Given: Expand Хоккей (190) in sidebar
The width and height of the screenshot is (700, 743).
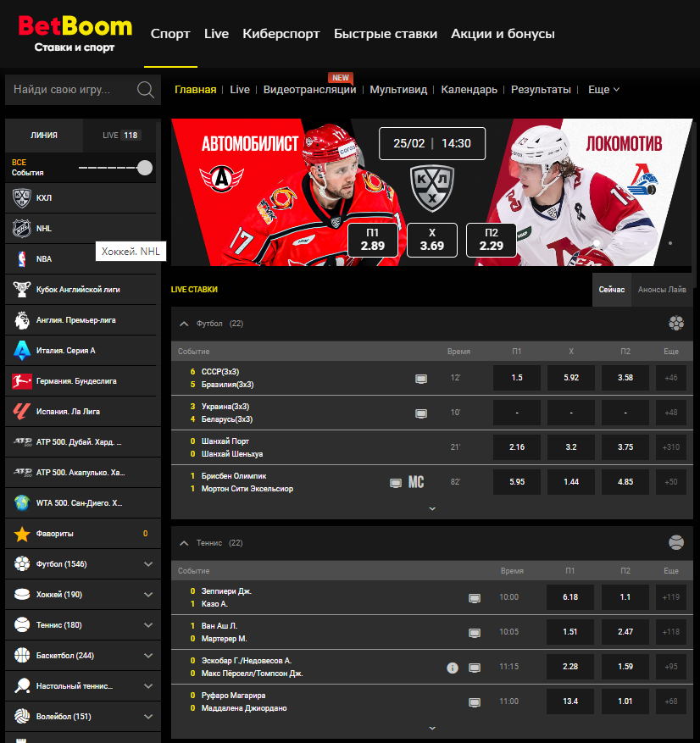Looking at the screenshot, I should click(x=148, y=594).
